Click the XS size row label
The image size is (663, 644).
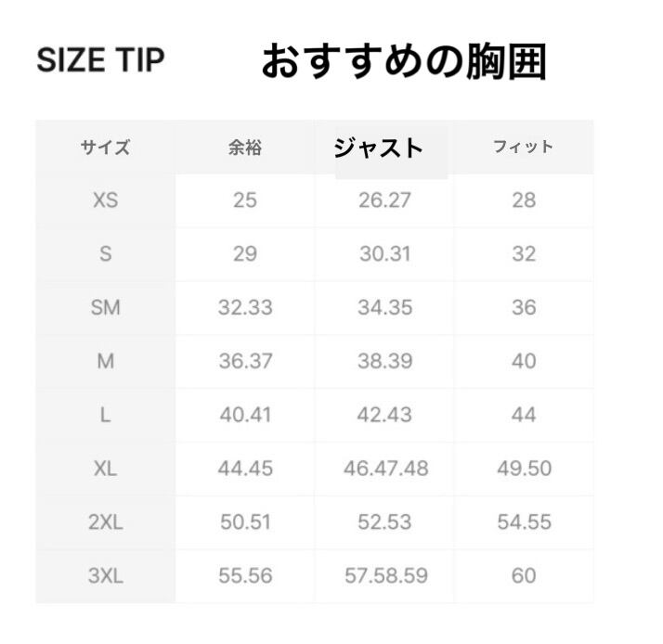pos(106,200)
